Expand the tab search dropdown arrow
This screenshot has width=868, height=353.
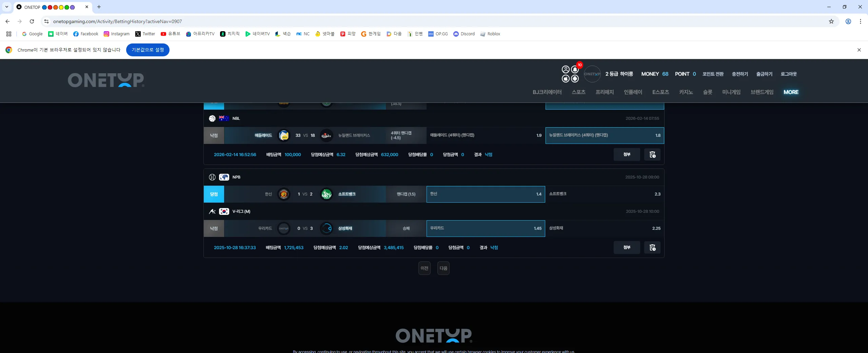(x=7, y=7)
